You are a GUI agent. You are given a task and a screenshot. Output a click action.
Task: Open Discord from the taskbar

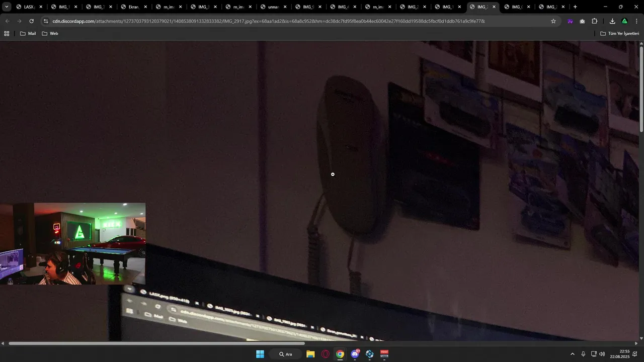(355, 354)
